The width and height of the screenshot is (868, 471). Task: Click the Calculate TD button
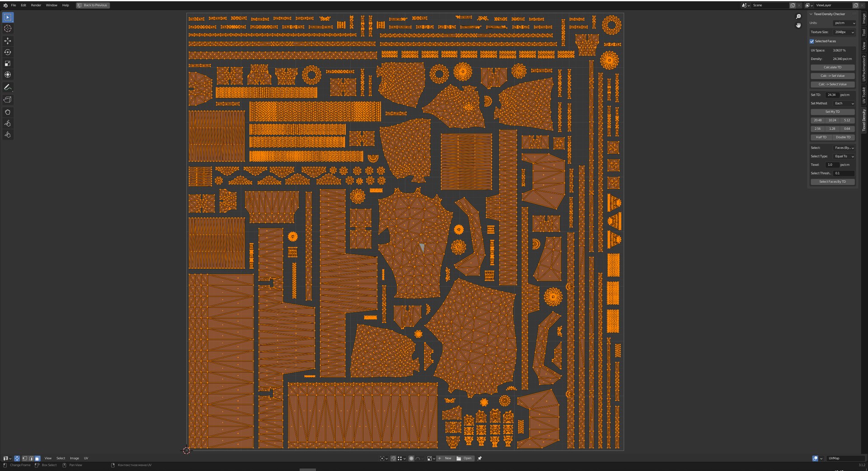(832, 67)
